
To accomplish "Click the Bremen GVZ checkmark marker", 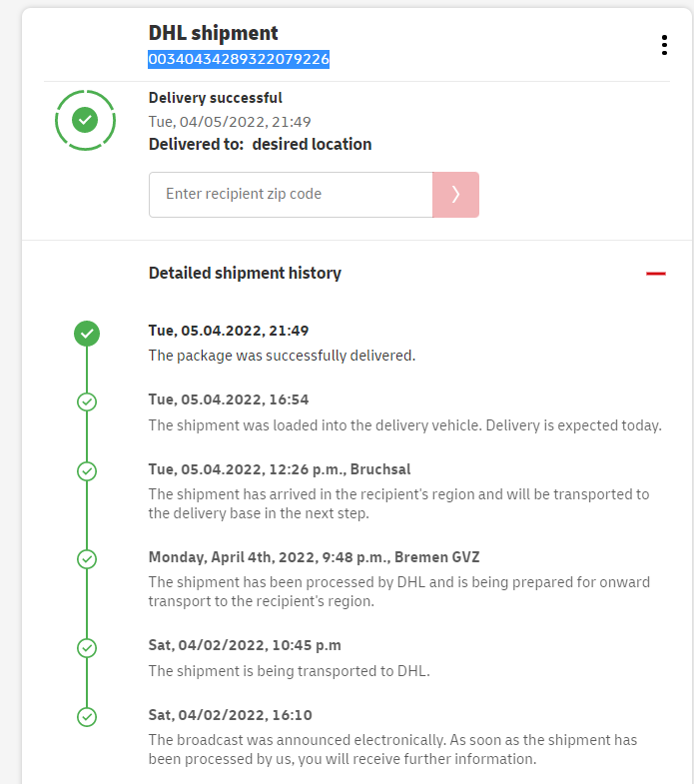I will click(x=87, y=558).
